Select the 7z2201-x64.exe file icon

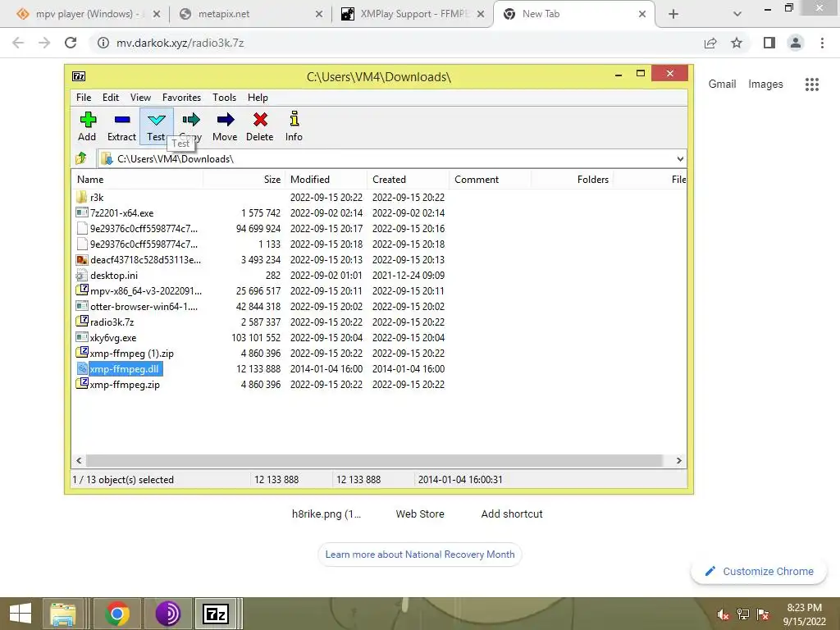[81, 212]
